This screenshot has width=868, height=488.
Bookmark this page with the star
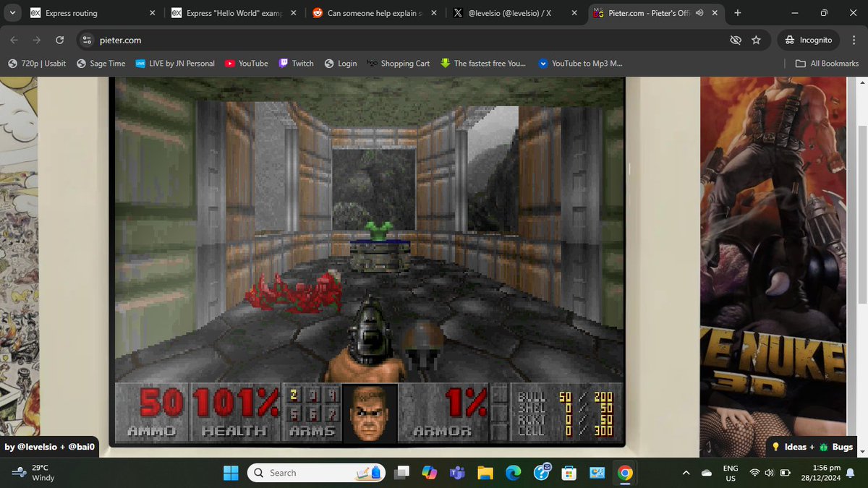pos(756,40)
